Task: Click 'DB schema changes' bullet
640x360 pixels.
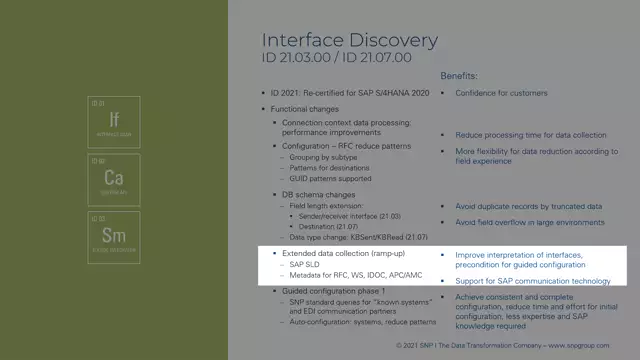Action: 318,195
